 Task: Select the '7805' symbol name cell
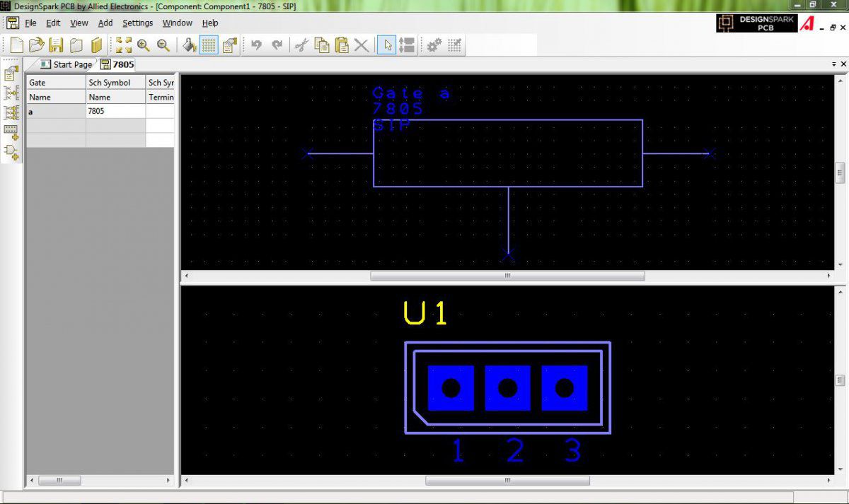[x=115, y=111]
